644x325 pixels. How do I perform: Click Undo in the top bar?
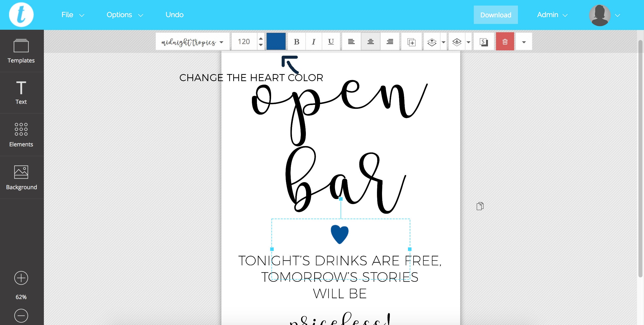(x=174, y=15)
